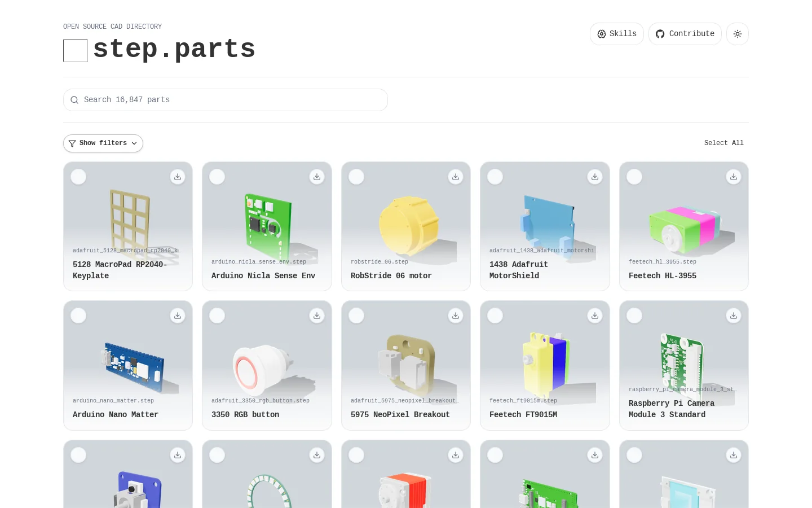Download the 5975 NeoPixel Breakout file
Screen dimensions: 812x508
tap(456, 316)
